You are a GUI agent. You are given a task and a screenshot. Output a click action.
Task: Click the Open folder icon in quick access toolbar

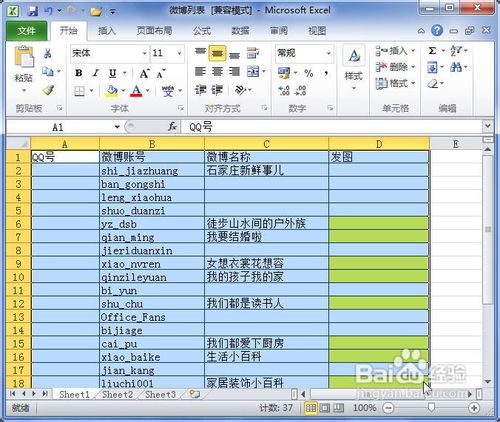pyautogui.click(x=96, y=12)
